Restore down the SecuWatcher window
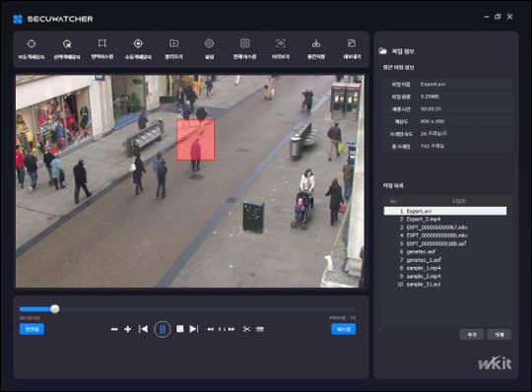532x392 pixels. click(498, 17)
